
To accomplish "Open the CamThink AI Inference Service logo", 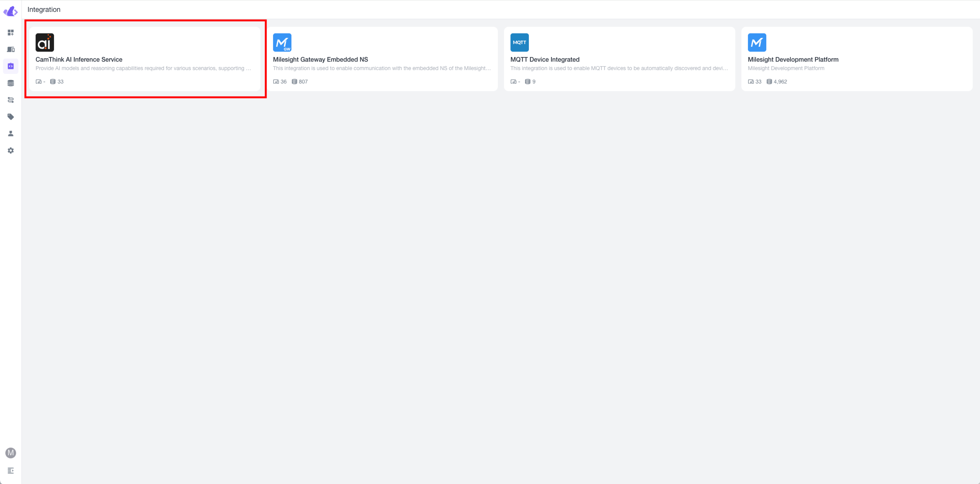I will click(x=45, y=42).
